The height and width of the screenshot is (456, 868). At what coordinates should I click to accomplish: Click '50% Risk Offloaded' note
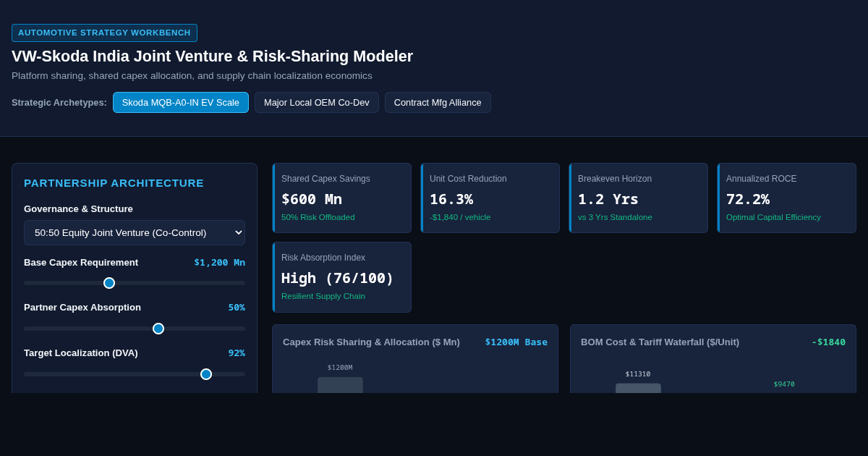tap(318, 217)
